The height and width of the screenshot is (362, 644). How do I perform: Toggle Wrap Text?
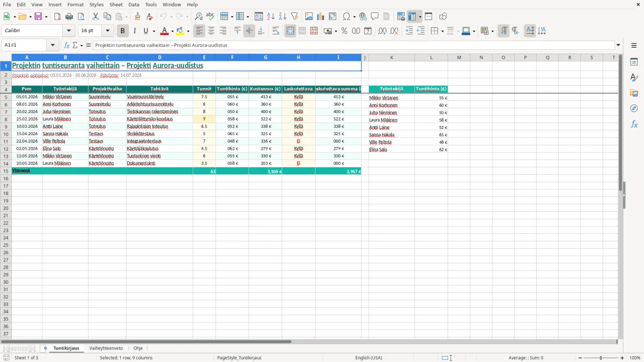[276, 31]
